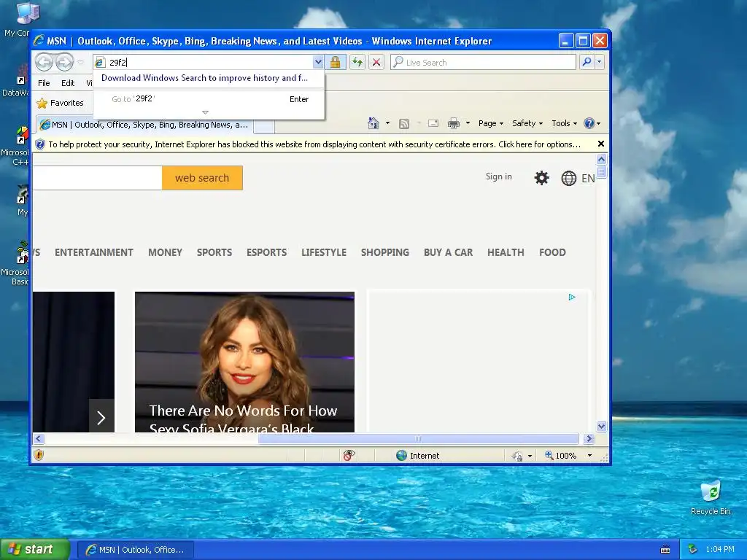Go to the LIFESTYLE section
The width and height of the screenshot is (747, 560).
tap(323, 252)
